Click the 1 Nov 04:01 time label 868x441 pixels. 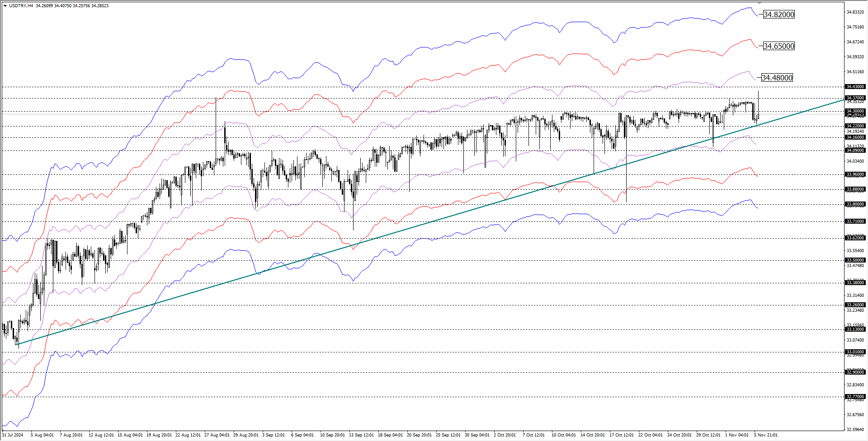click(737, 435)
